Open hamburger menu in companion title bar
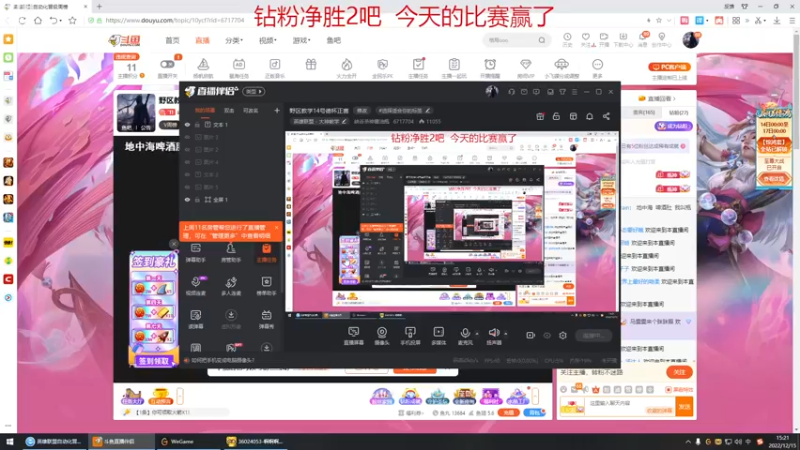Viewport: 800px width, 450px height. click(574, 92)
